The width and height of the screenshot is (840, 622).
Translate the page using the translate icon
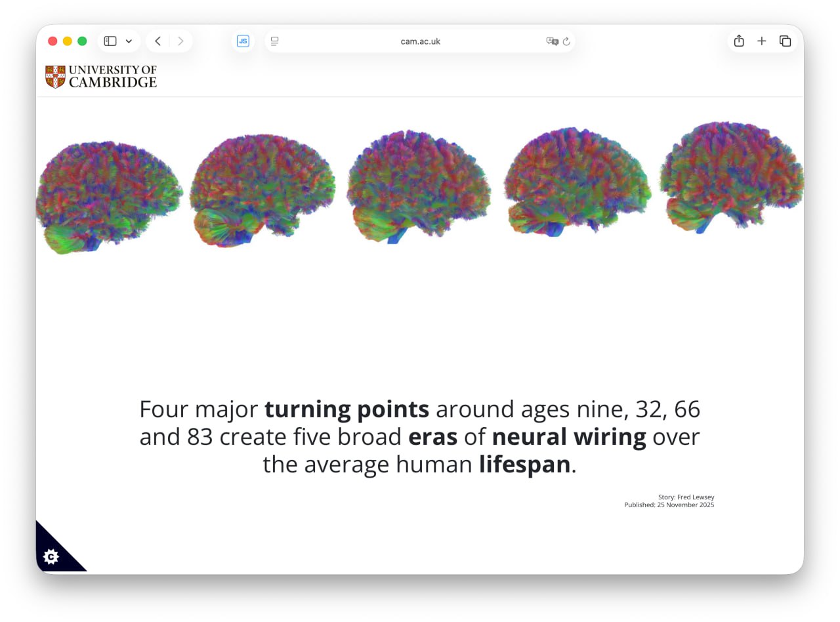[552, 41]
